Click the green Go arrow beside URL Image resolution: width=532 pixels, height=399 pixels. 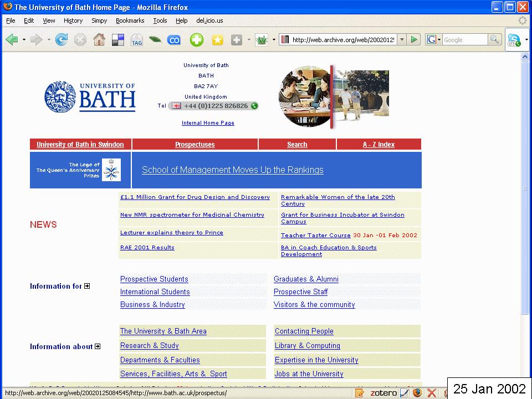(414, 40)
